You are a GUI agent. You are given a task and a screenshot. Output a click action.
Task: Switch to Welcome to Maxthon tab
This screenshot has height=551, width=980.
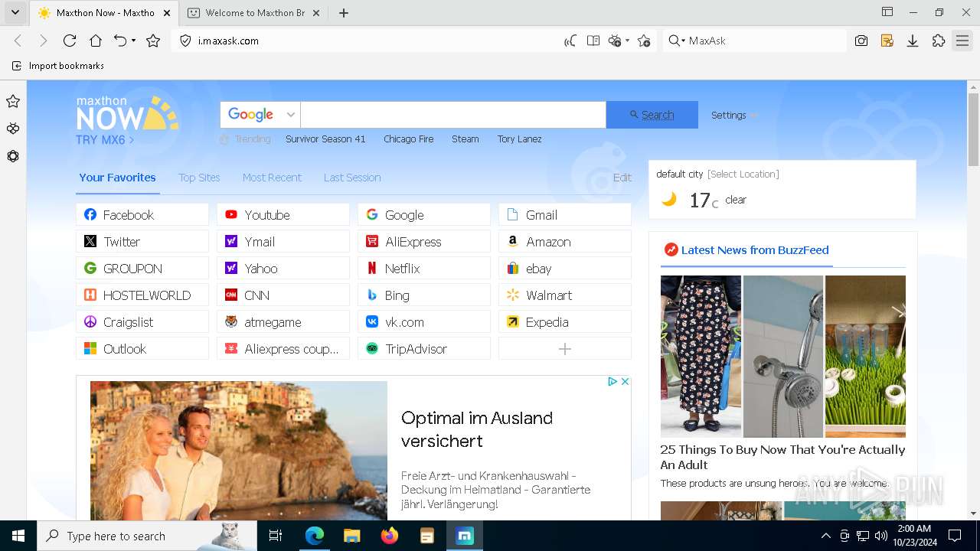coord(255,12)
